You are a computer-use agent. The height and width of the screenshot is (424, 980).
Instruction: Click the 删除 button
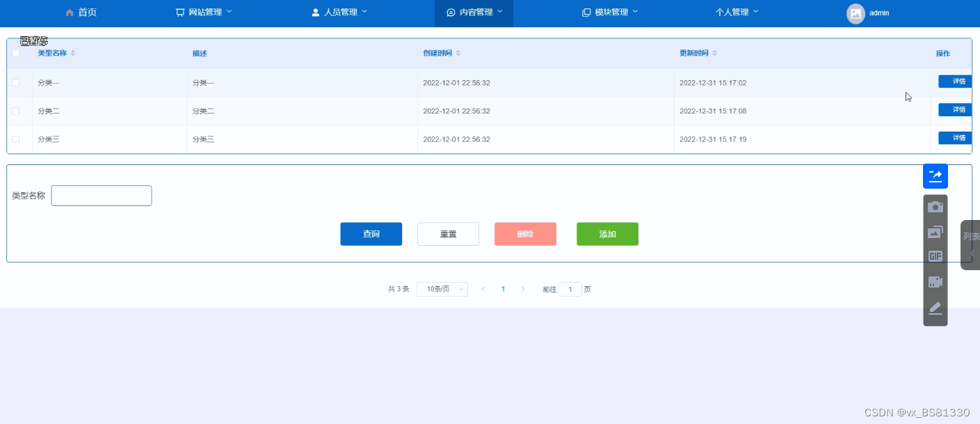click(x=525, y=234)
